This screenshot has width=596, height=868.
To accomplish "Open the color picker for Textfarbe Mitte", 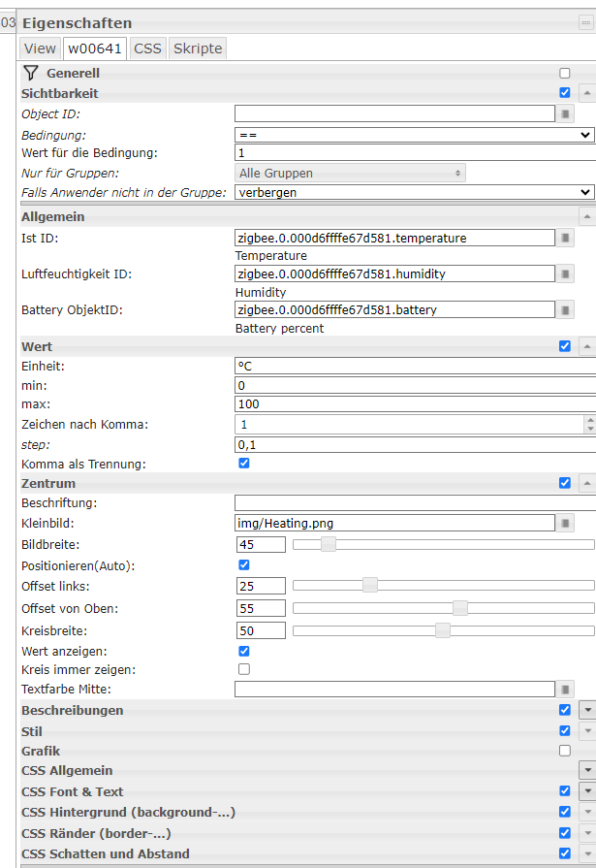I will click(x=565, y=690).
